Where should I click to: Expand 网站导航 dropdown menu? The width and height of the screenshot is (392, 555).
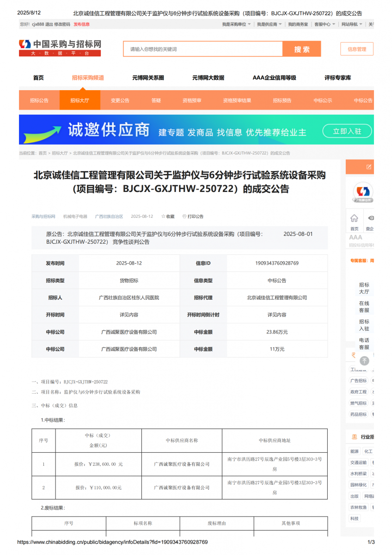click(x=352, y=24)
